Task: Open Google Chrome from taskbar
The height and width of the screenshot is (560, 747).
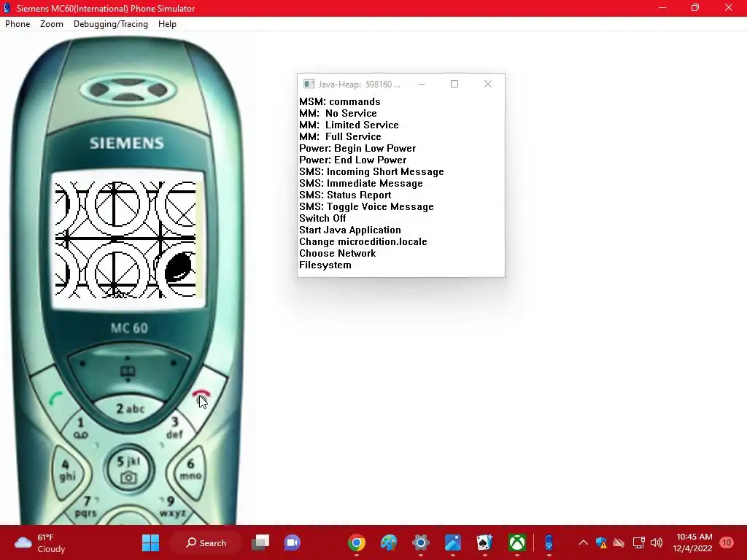Action: pos(356,542)
